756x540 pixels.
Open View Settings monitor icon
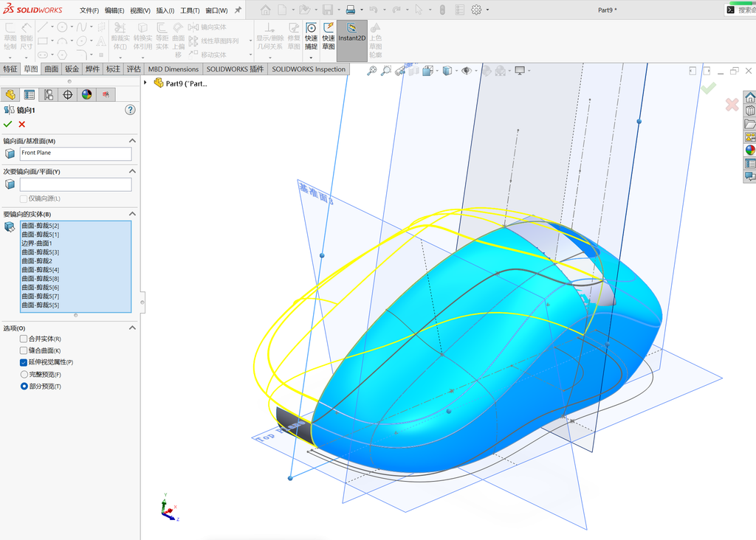(520, 71)
